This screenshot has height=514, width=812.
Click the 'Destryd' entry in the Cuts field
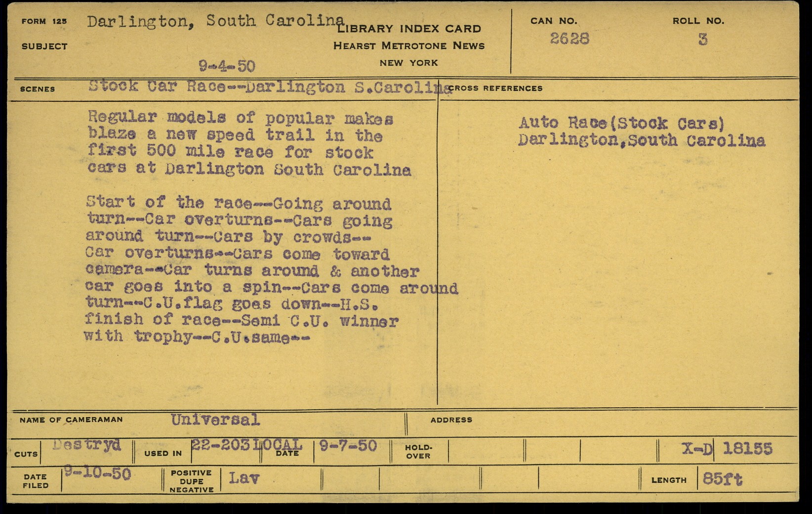87,445
